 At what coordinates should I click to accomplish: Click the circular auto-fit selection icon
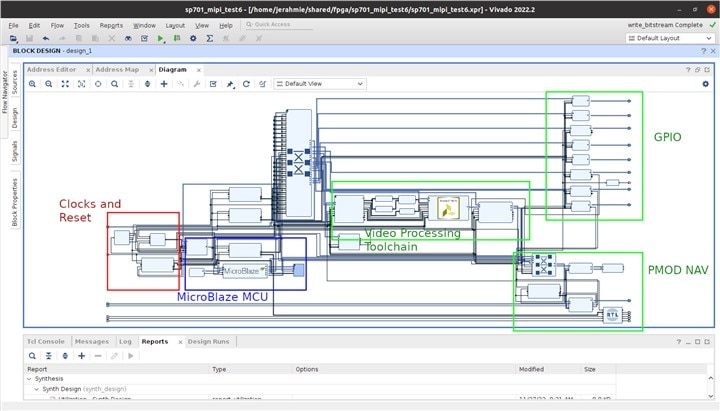(98, 84)
